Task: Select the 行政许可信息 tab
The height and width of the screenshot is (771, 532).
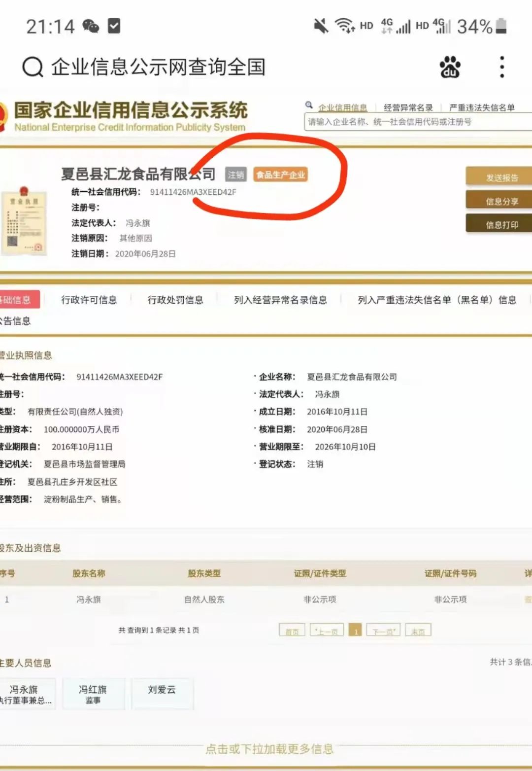Action: pyautogui.click(x=89, y=300)
